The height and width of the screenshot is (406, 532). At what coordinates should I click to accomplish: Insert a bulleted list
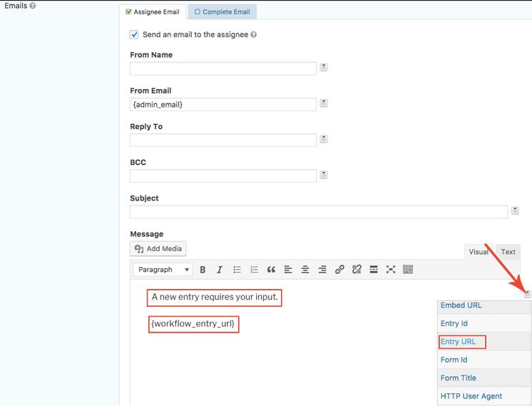pos(237,270)
